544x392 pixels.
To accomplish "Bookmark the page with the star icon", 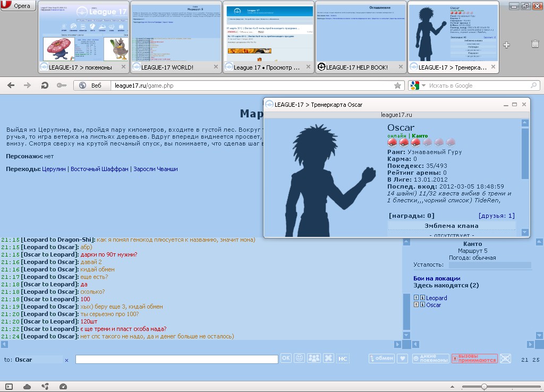I will 397,86.
